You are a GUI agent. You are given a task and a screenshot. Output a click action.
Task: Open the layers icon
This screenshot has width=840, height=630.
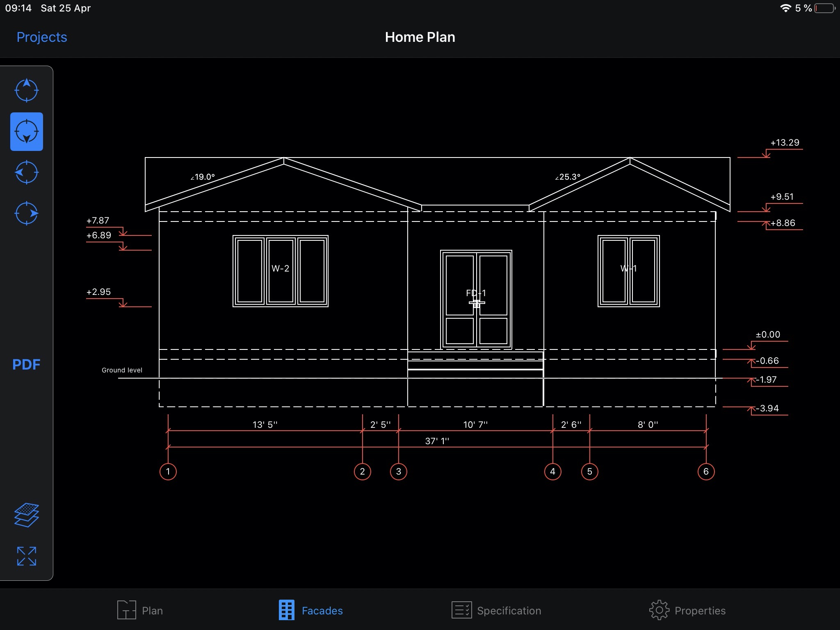tap(27, 515)
